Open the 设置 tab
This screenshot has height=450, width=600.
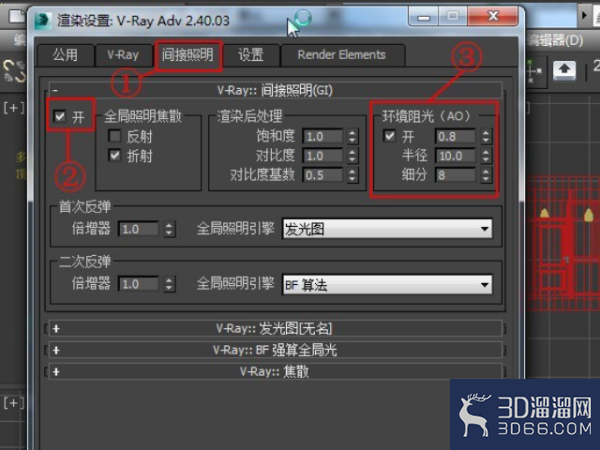pos(251,55)
